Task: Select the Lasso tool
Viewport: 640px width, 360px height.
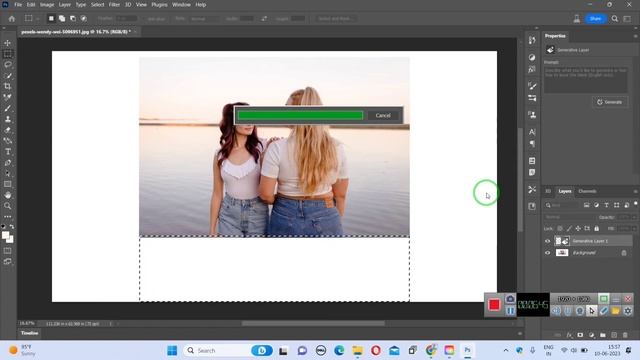Action: pos(7,64)
